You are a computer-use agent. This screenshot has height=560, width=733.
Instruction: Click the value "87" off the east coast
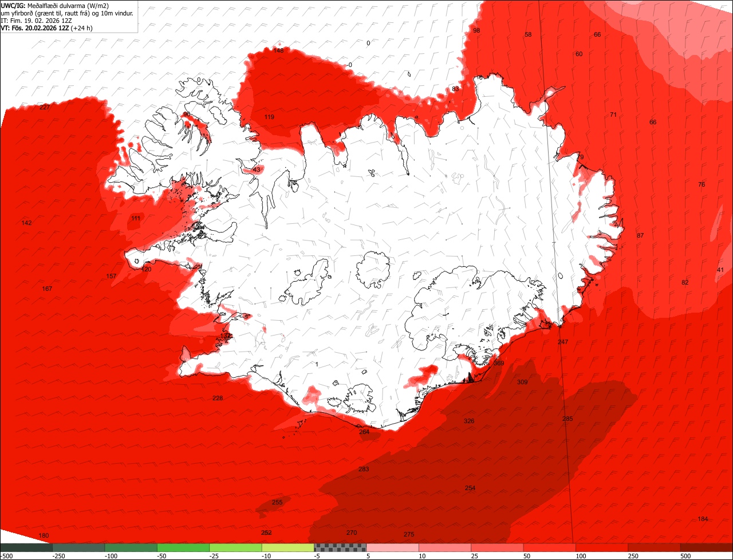640,235
